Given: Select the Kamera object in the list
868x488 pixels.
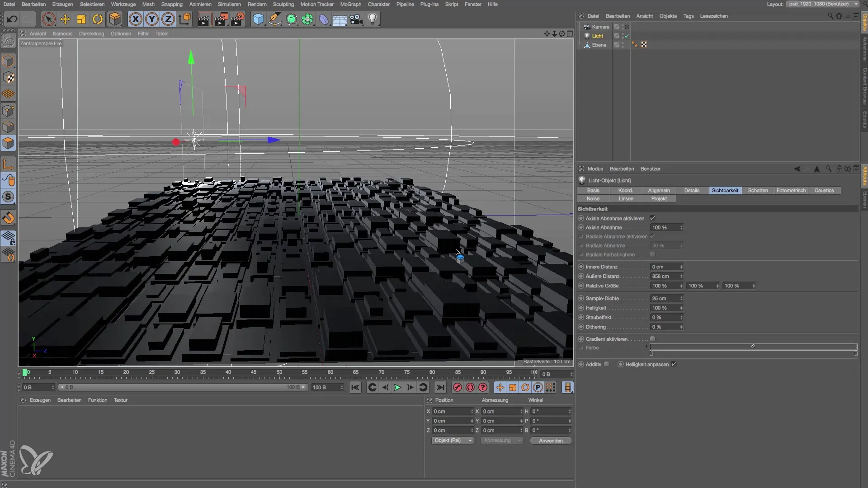Looking at the screenshot, I should tap(600, 27).
